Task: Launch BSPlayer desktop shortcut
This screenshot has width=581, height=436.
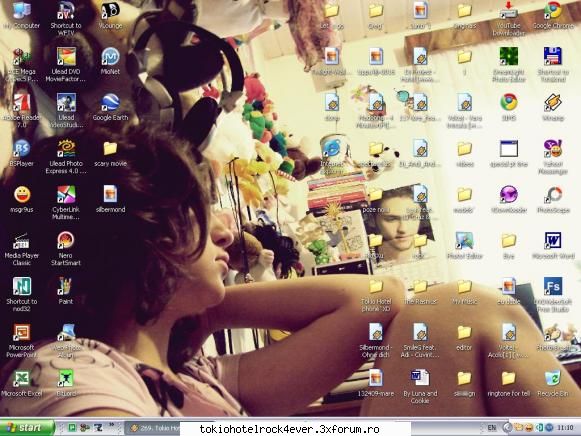Action: pos(21,153)
